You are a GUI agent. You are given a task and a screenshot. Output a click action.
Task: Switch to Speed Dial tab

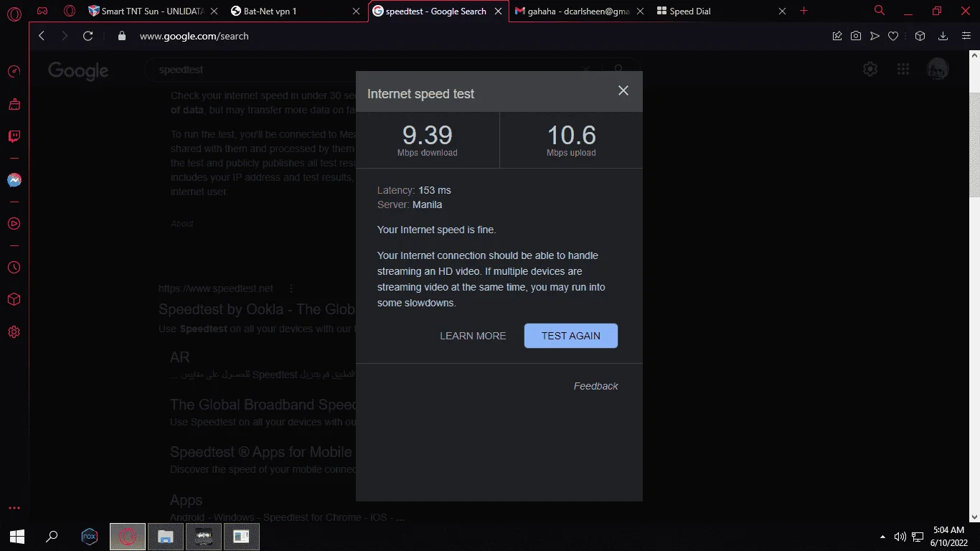point(721,11)
